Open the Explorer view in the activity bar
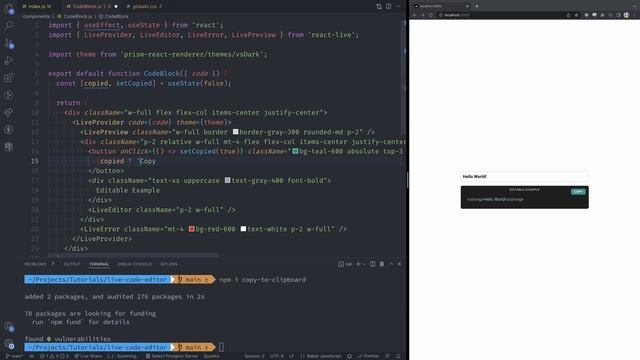 (x=9, y=9)
